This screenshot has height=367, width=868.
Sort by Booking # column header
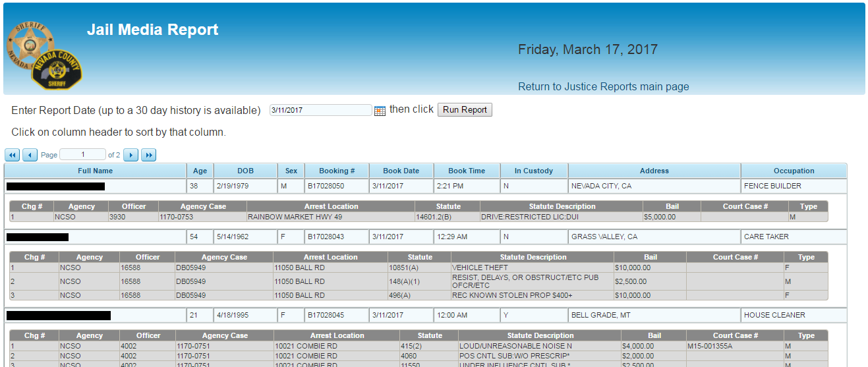337,171
